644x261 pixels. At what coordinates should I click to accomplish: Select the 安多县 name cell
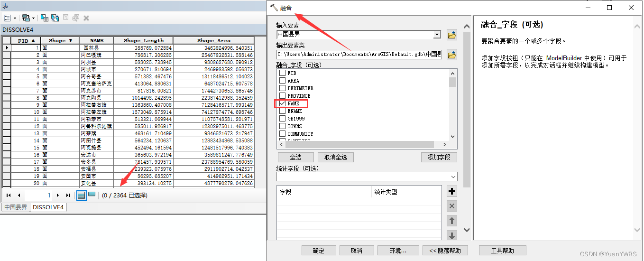[x=97, y=162]
